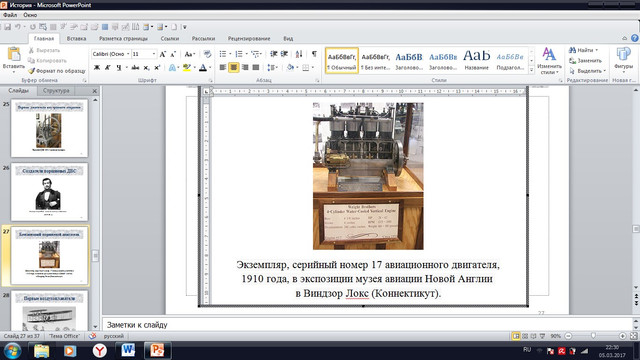Open the Файл menu
The image size is (640, 360).
(10, 15)
